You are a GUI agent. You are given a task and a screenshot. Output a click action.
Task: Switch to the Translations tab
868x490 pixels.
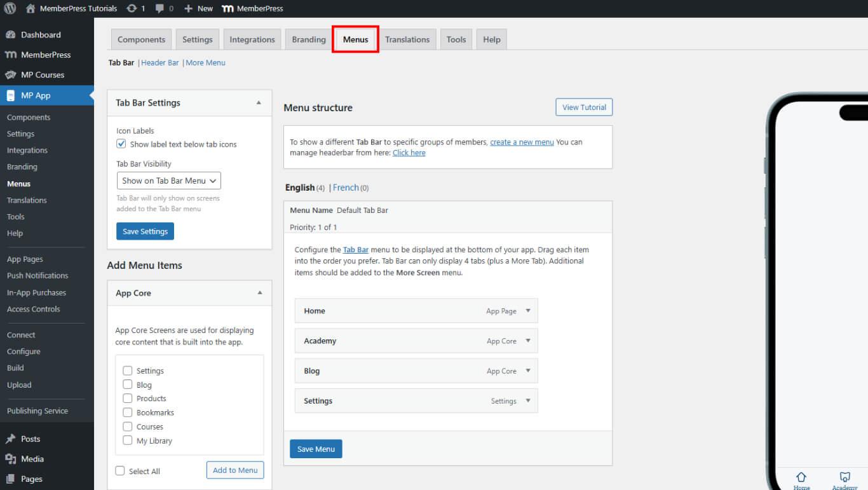(407, 39)
